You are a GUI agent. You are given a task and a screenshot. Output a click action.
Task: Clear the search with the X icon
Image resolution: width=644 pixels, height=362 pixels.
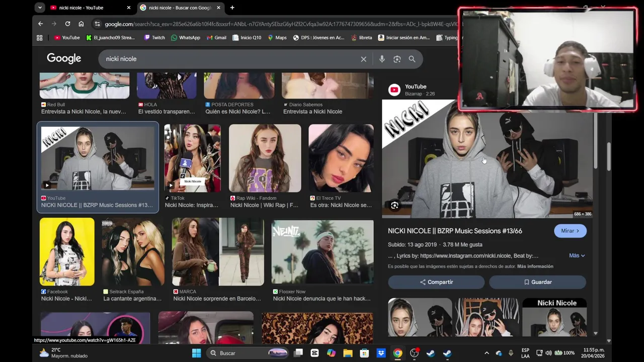tap(363, 59)
